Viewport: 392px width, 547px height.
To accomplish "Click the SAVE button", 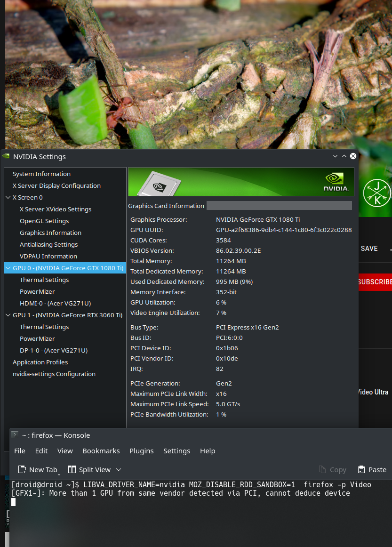I will [369, 248].
